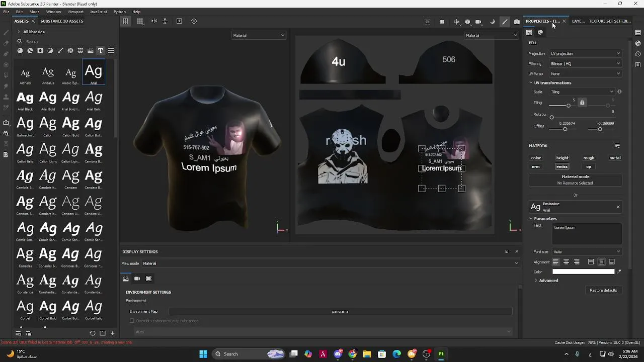Add a new asset with the plus icon
Image resolution: width=644 pixels, height=362 pixels.
[x=113, y=333]
